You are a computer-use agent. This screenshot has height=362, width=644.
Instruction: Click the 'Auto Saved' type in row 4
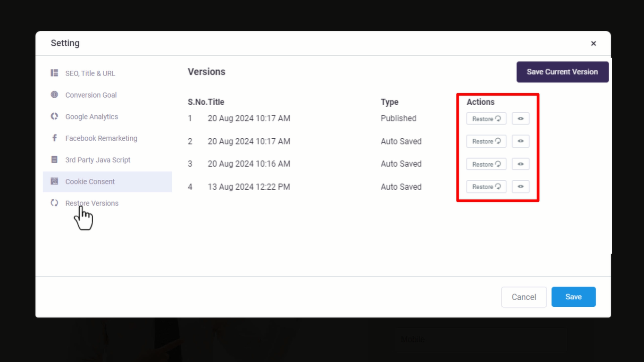tap(401, 187)
